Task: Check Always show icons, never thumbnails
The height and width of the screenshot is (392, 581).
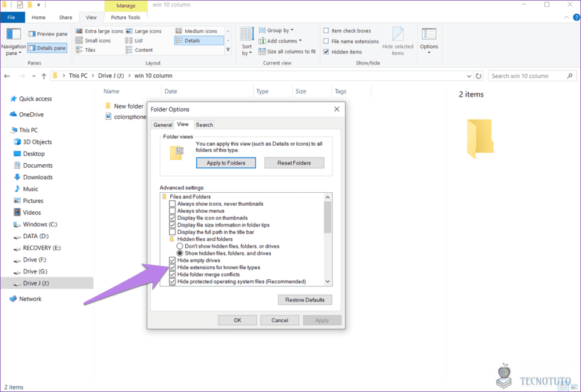Action: coord(172,204)
